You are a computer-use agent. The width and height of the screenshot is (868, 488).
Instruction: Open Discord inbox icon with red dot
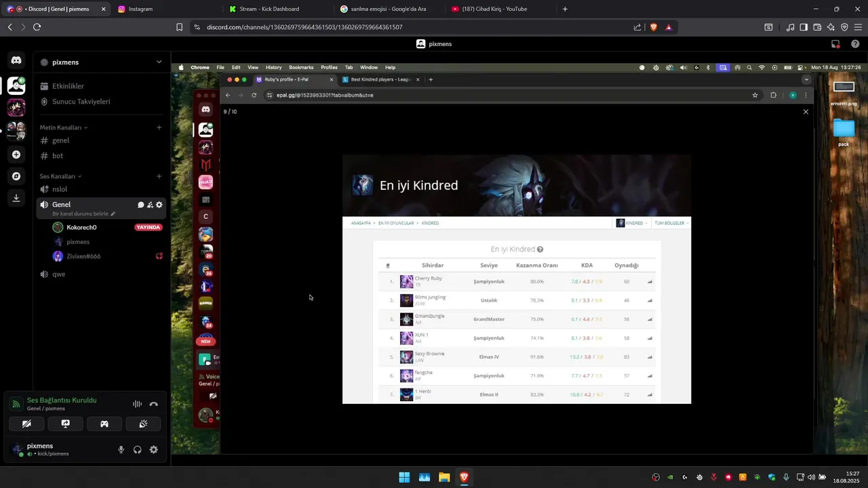pyautogui.click(x=835, y=44)
